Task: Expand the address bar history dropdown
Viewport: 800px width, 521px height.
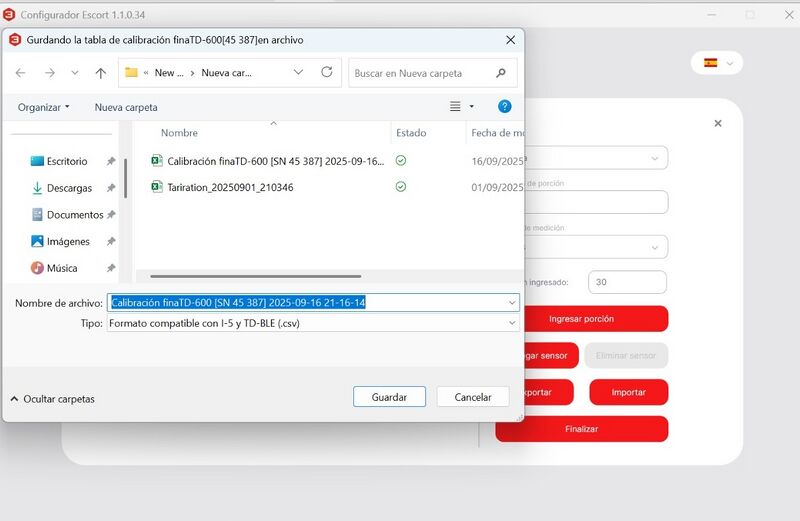Action: (298, 72)
